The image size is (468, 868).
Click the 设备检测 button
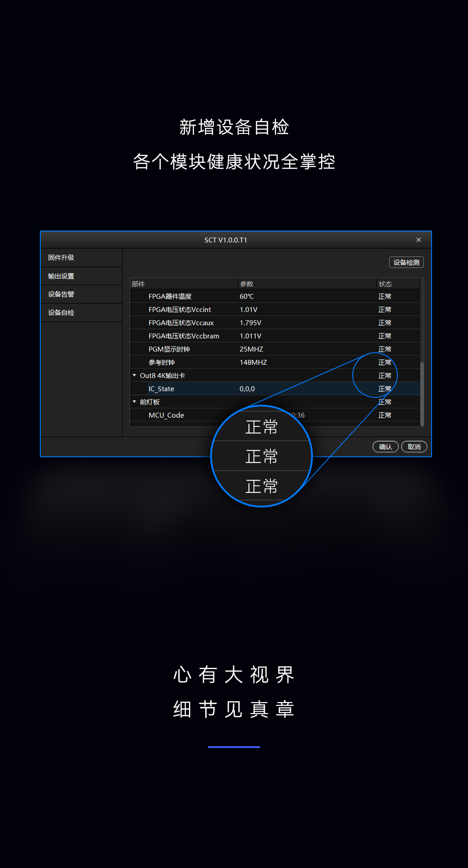coord(406,262)
